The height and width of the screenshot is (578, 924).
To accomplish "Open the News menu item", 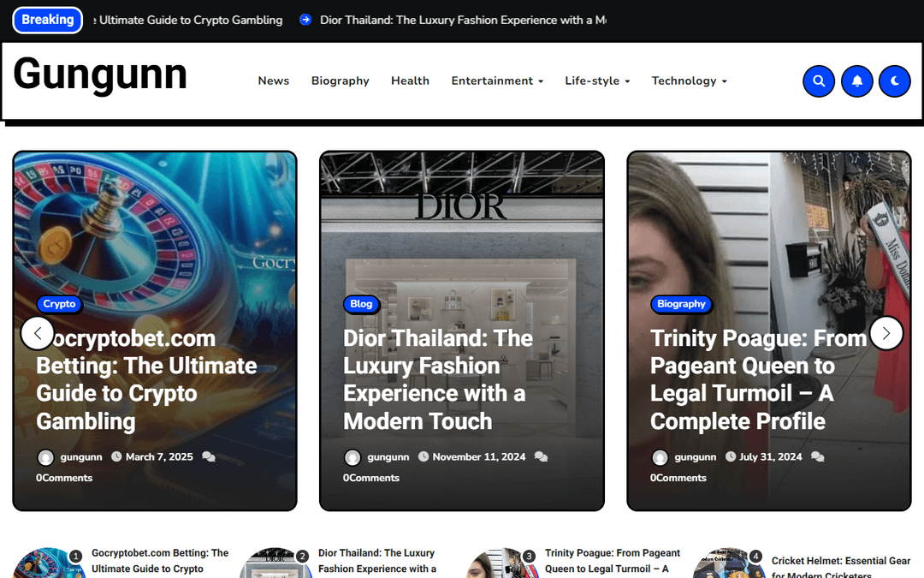I will 274,80.
